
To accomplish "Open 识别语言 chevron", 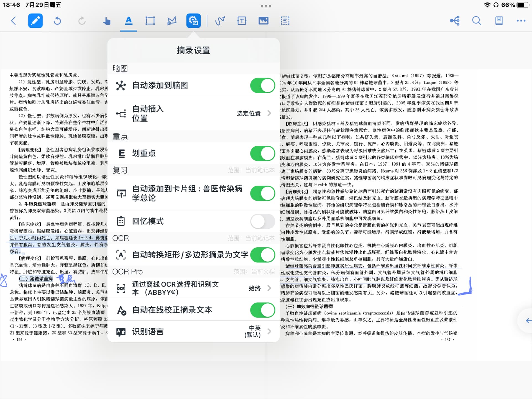I will [269, 331].
